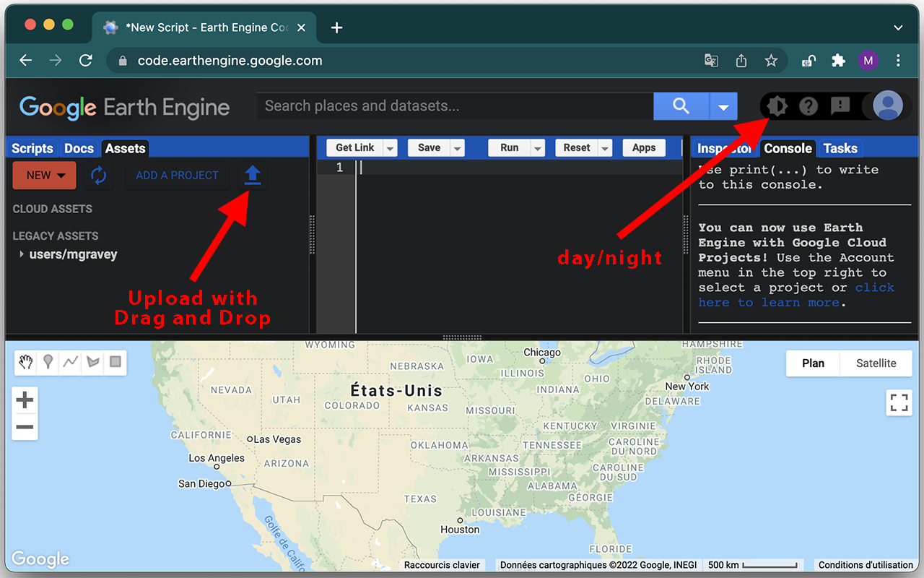Switch map to Plan view
This screenshot has height=578, width=924.
[813, 363]
